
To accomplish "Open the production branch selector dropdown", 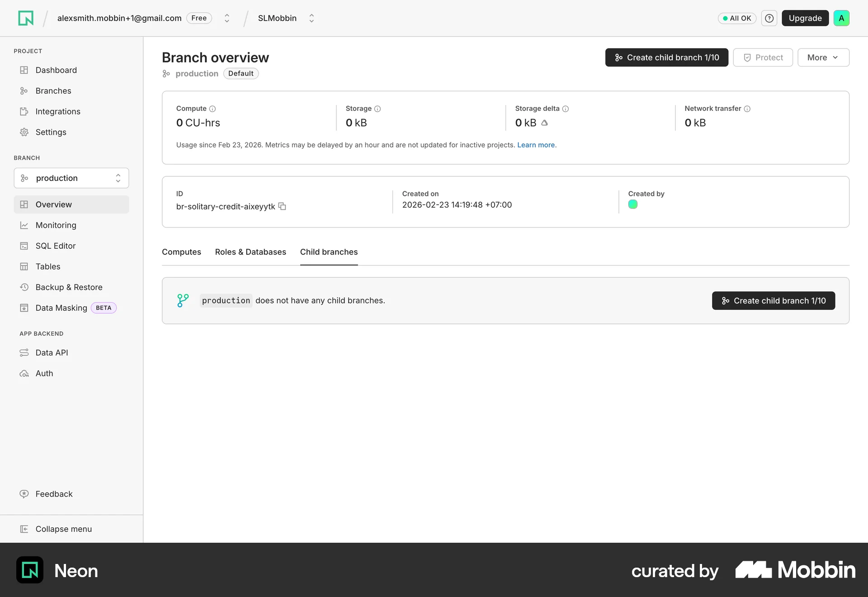I will coord(71,178).
